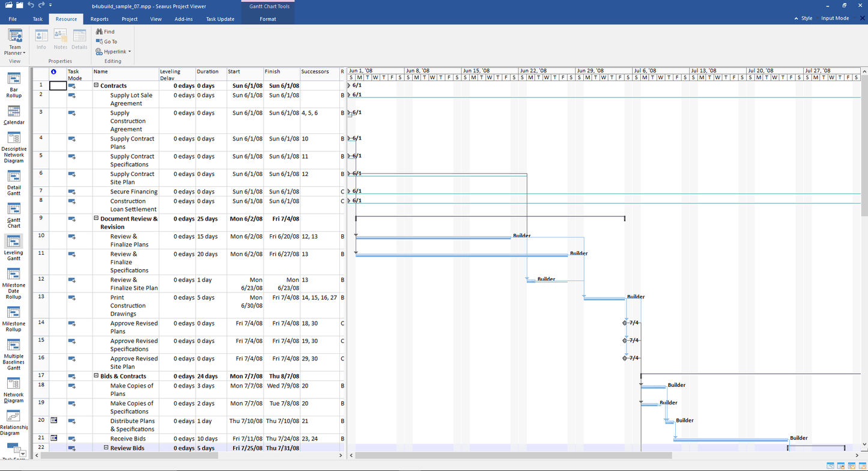Screen dimensions: 868x471
Task: Select a view icon in the status bar
Action: pos(831,466)
